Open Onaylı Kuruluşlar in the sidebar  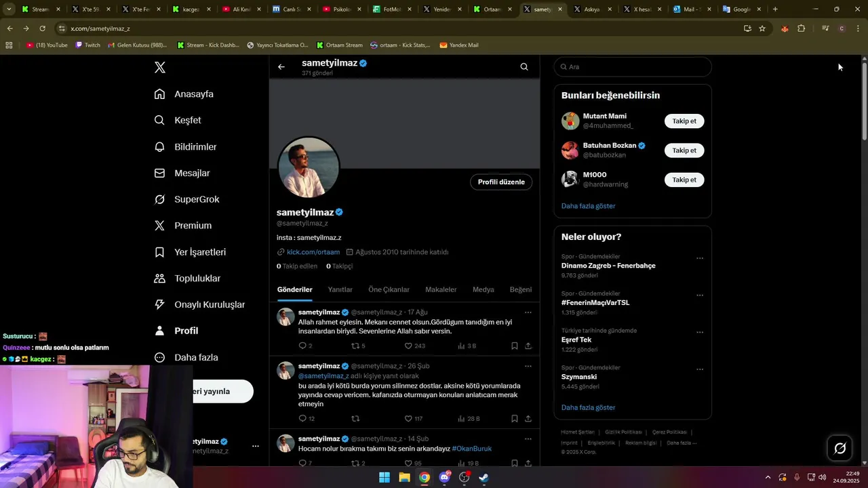[199, 305]
